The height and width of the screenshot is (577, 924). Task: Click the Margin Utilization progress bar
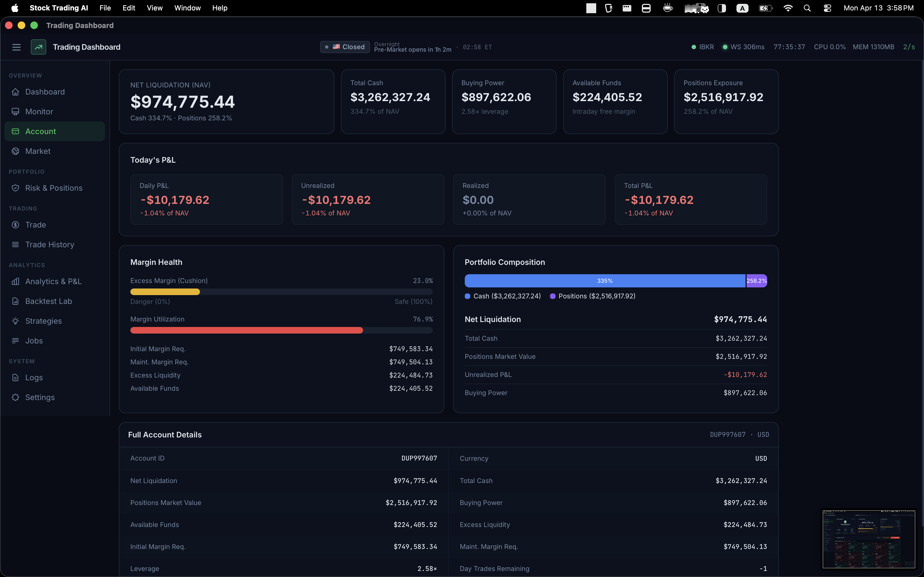[x=281, y=330]
